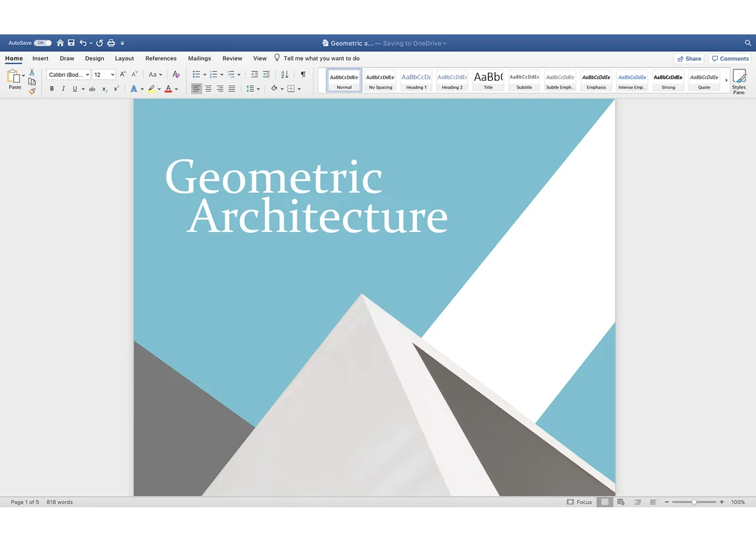Sort text with A-Z icon

284,74
